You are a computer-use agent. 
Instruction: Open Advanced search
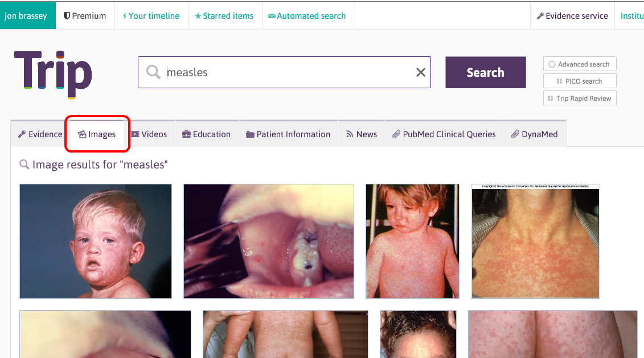[579, 64]
